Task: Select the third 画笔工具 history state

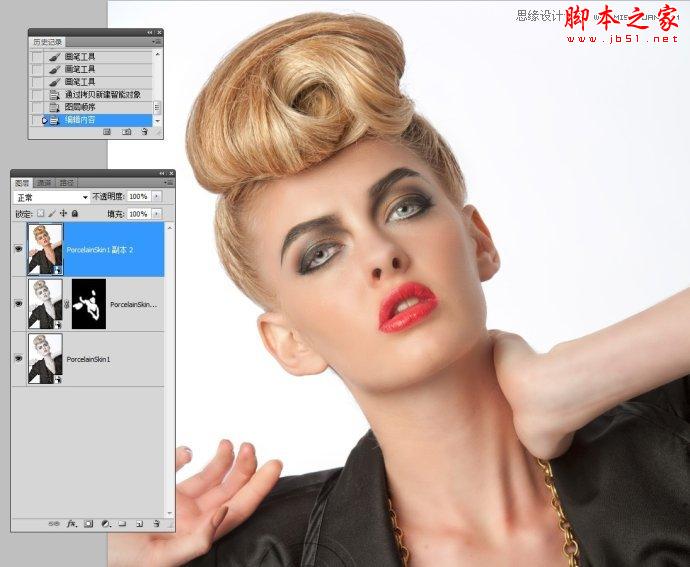Action: (x=98, y=82)
